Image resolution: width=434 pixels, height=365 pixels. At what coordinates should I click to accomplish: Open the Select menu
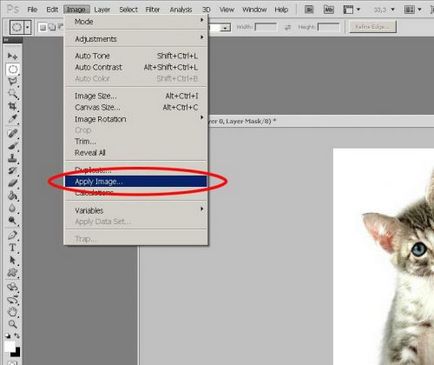[x=128, y=9]
